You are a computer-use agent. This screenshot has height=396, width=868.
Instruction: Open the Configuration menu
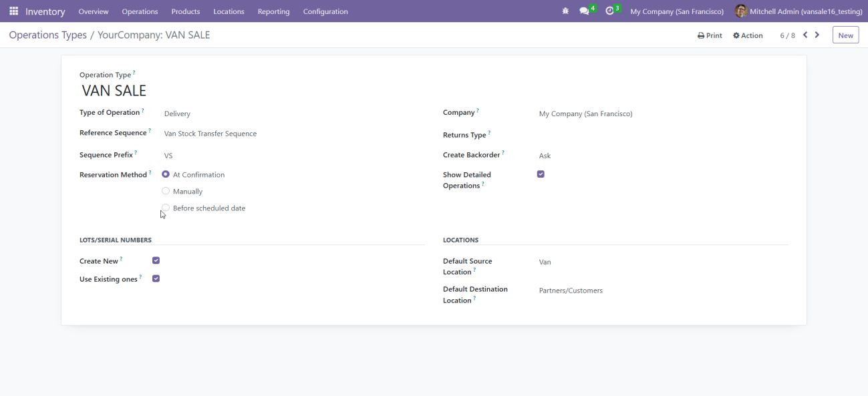click(325, 11)
